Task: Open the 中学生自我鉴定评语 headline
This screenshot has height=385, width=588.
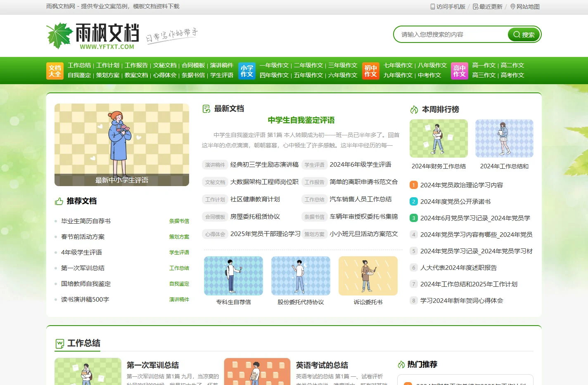Action: click(301, 120)
